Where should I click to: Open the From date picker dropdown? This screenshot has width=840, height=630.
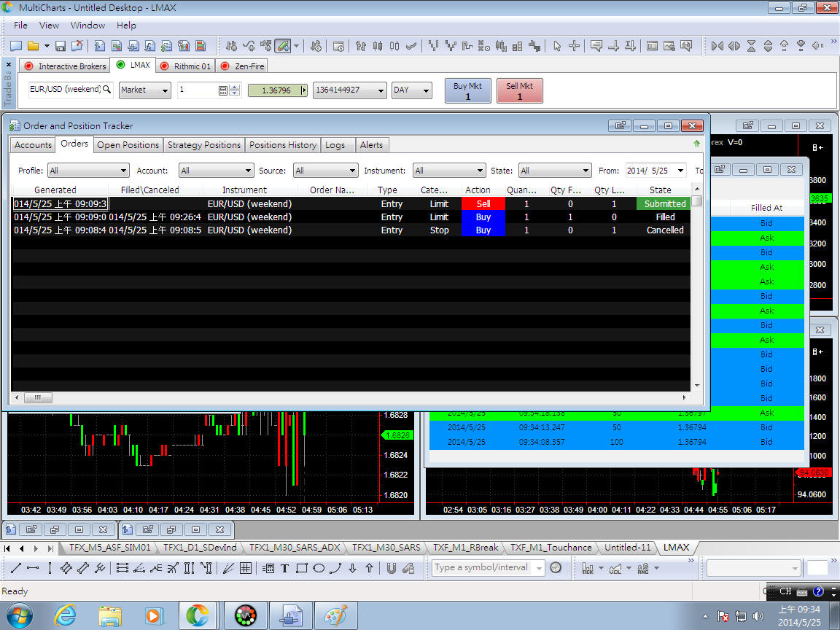click(x=680, y=171)
